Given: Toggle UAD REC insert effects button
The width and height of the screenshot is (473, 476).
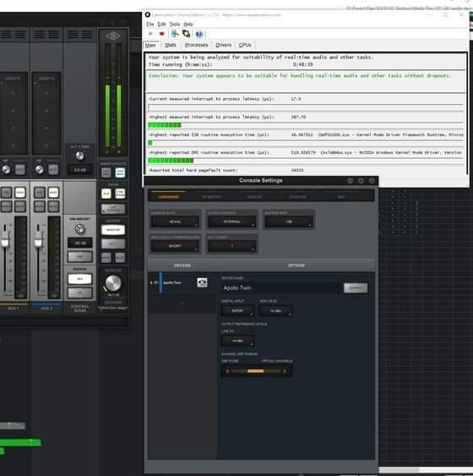Looking at the screenshot, I should coord(106,172).
